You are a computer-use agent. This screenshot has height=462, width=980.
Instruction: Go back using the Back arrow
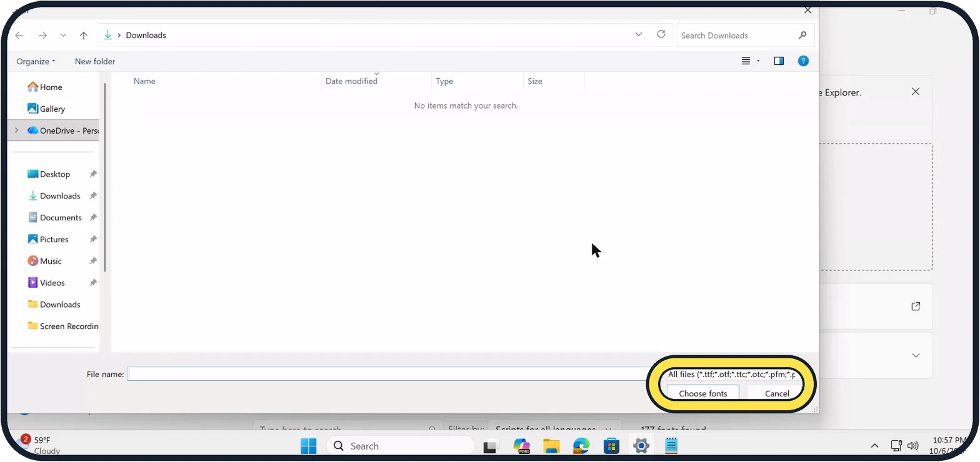[x=19, y=36]
